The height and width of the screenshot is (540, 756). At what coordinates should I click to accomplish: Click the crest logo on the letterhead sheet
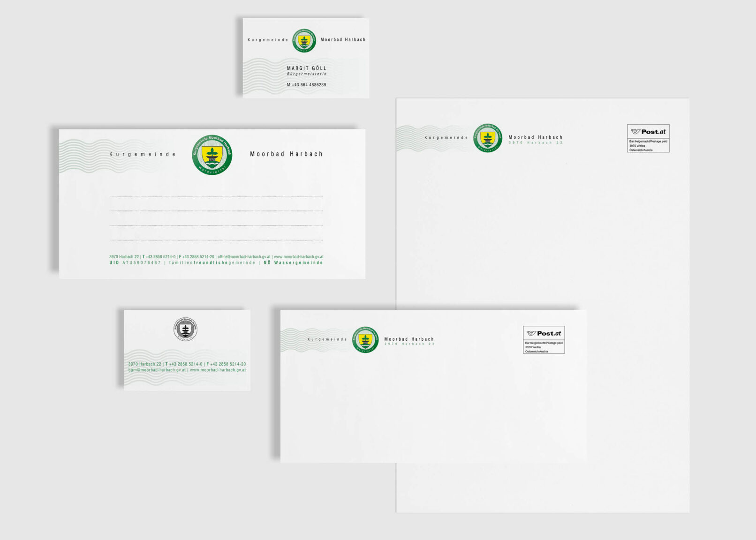[487, 138]
